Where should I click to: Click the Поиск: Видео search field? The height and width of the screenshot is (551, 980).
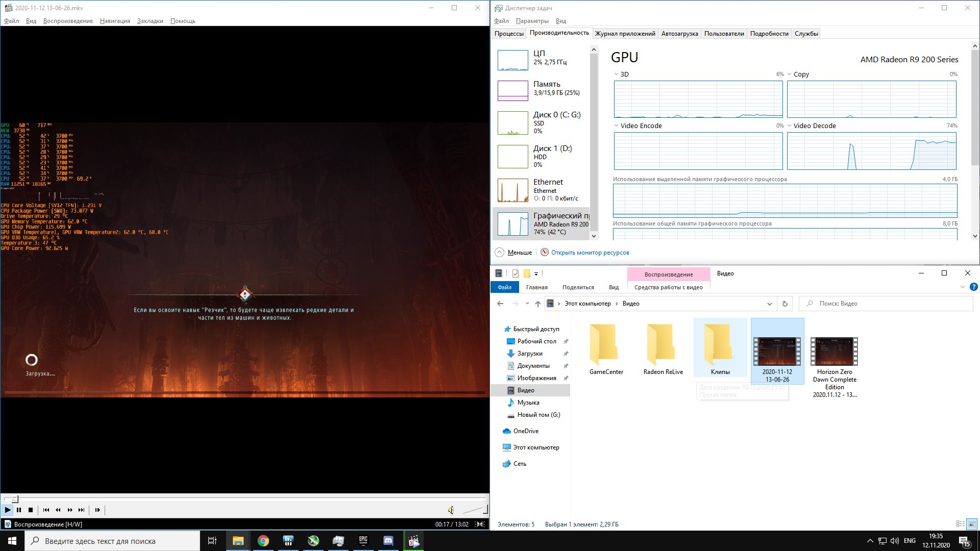click(886, 304)
